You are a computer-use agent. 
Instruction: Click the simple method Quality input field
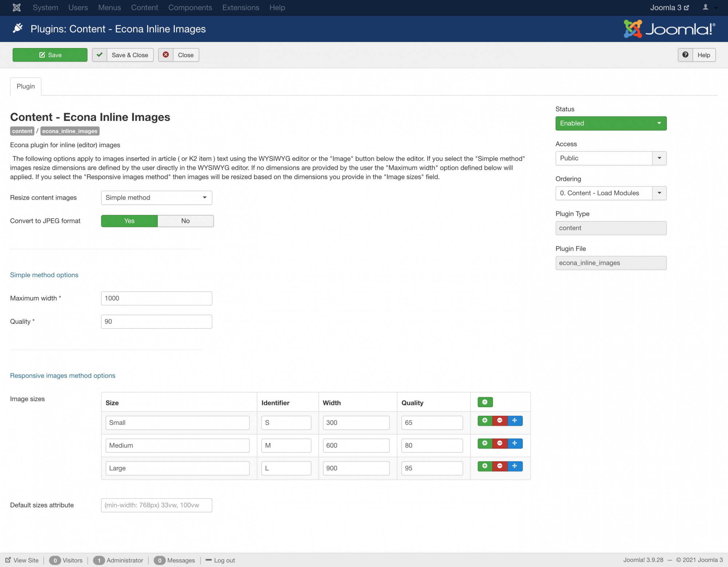pos(157,321)
